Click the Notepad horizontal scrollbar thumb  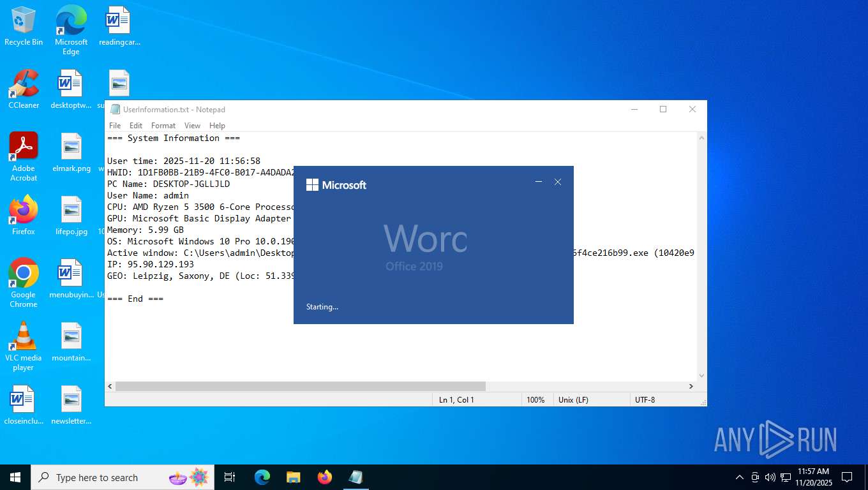pyautogui.click(x=300, y=387)
